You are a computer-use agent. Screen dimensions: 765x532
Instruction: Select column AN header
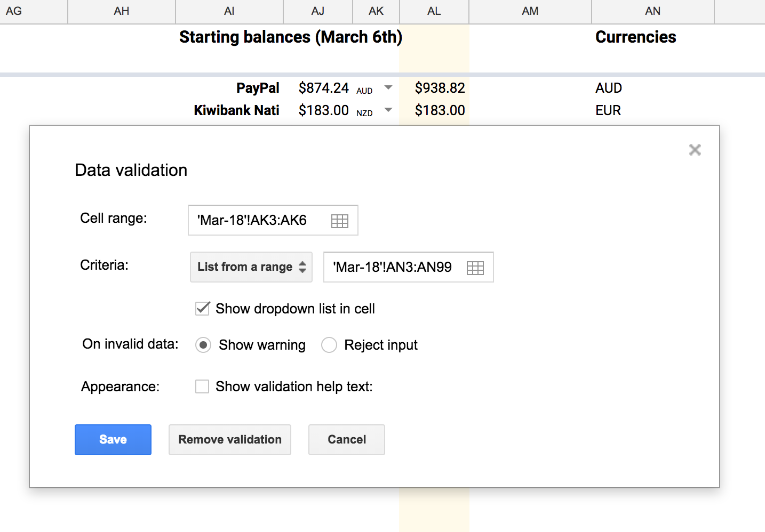pyautogui.click(x=652, y=11)
